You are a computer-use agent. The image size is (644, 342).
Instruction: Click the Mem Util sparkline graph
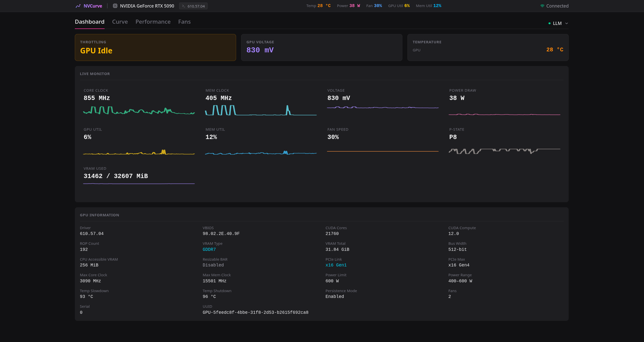click(261, 153)
